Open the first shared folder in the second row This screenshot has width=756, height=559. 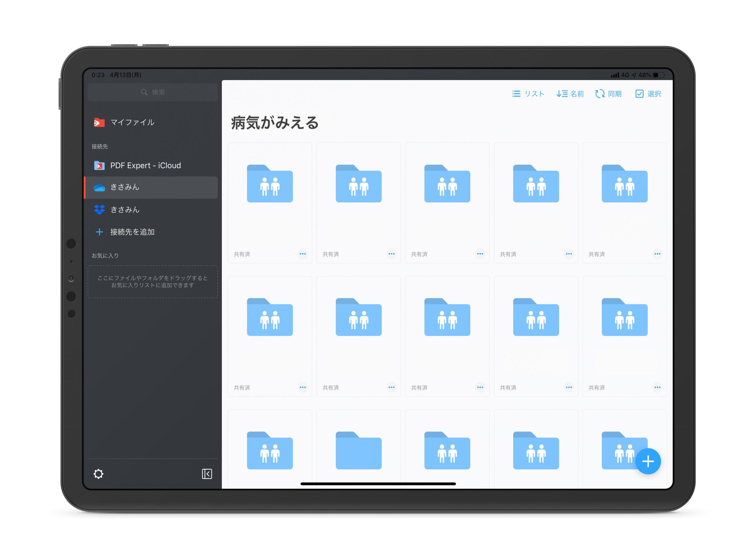pos(270,317)
